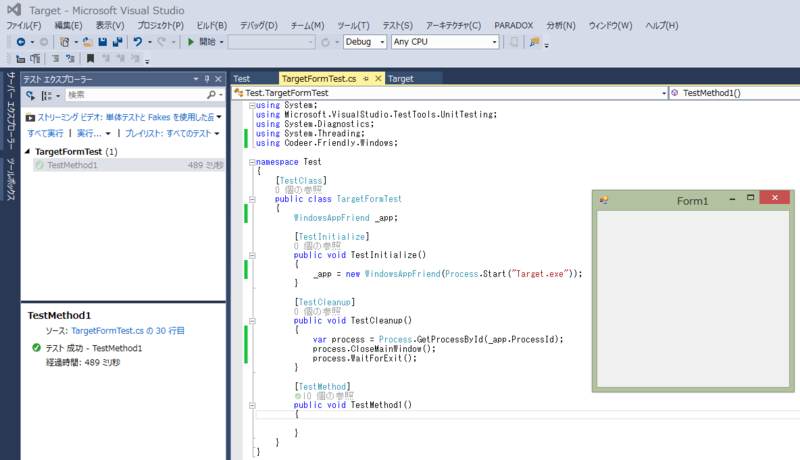Open the Test Explorer window options dropdown

[x=195, y=79]
